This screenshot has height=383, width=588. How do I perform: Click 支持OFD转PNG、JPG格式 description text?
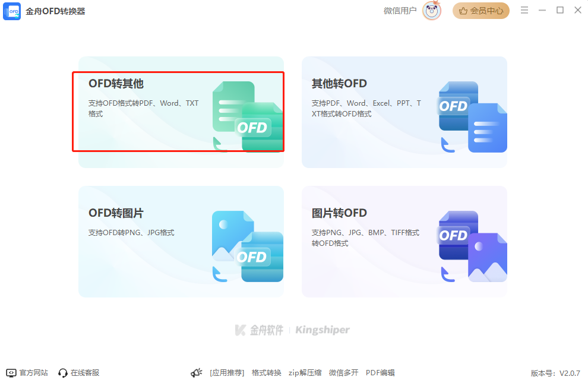131,233
